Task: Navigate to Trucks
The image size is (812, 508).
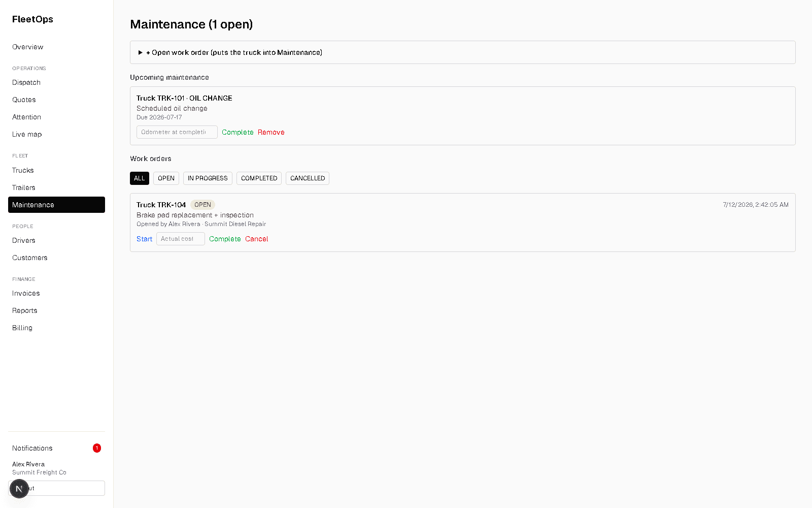Action: pyautogui.click(x=56, y=170)
